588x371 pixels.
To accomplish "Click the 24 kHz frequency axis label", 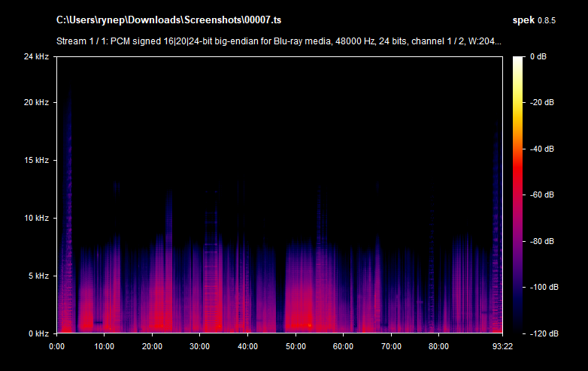I will pyautogui.click(x=35, y=56).
